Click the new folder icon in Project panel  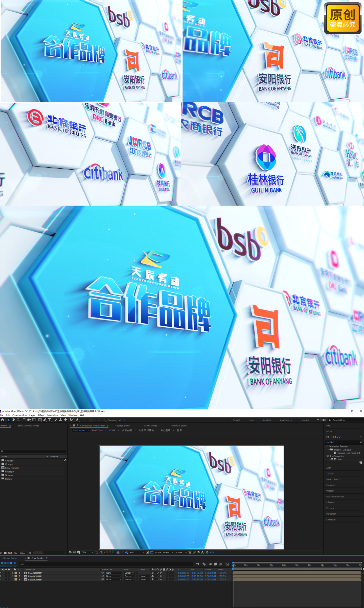pyautogui.click(x=5, y=553)
